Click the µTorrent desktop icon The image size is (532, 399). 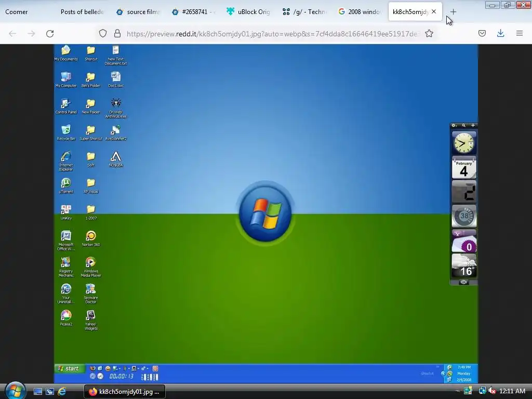coord(66,185)
